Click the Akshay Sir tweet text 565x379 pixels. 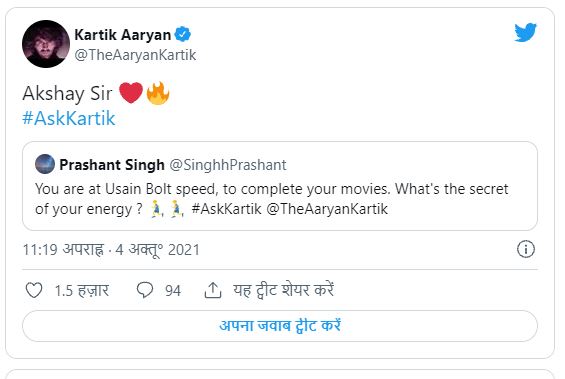click(67, 93)
